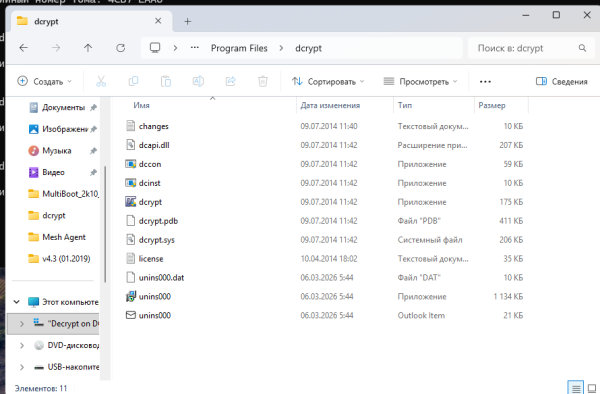This screenshot has width=600, height=394.
Task: Switch to large thumbnails view in status bar
Action: [592, 388]
